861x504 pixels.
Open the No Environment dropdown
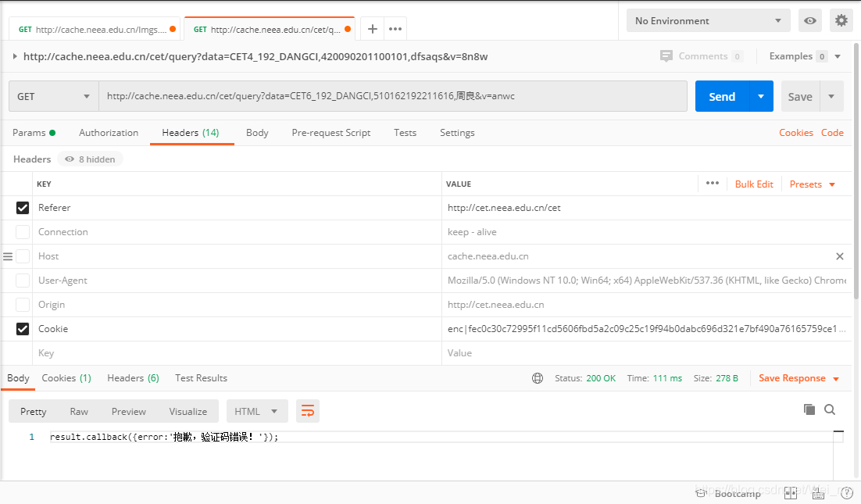(709, 21)
